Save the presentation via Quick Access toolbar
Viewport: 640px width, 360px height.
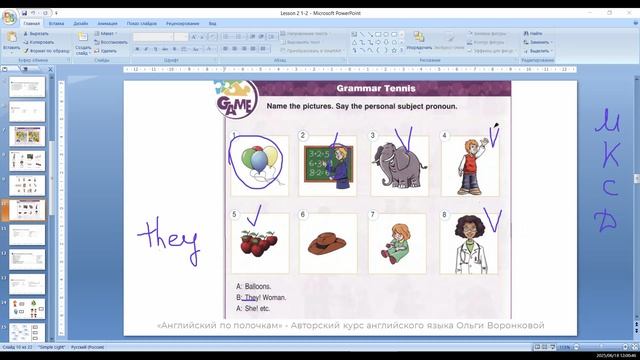click(x=24, y=13)
